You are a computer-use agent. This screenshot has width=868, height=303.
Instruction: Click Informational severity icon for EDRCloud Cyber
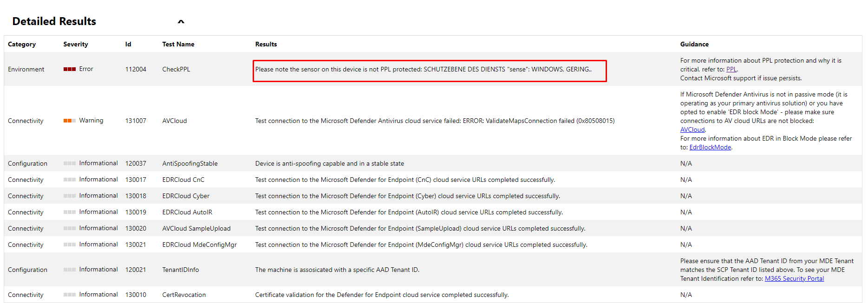pyautogui.click(x=70, y=196)
